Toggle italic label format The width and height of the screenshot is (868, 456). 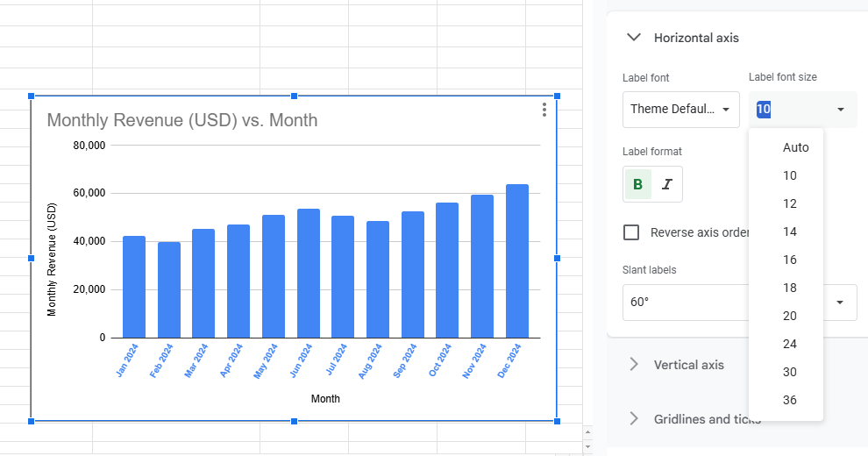(x=667, y=184)
